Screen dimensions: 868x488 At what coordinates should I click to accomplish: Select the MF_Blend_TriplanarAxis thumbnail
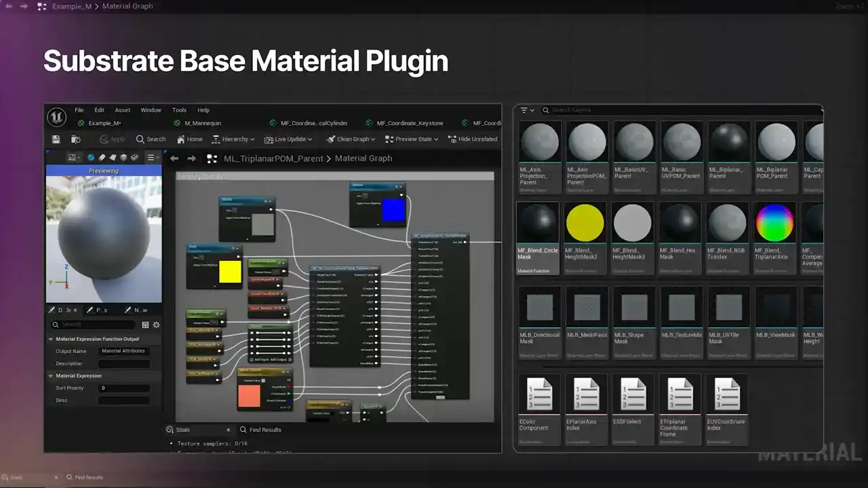pos(774,222)
